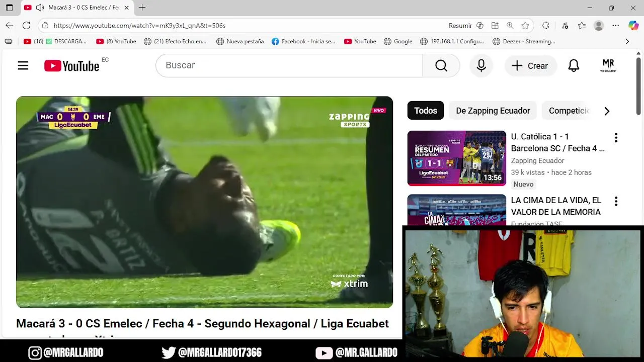The image size is (644, 362).
Task: Open options for LA CIMA DE LA VIDA
Action: 616,202
